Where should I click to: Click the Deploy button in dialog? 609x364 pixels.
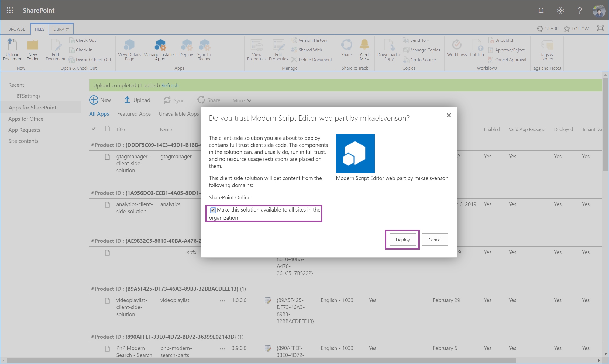[402, 240]
